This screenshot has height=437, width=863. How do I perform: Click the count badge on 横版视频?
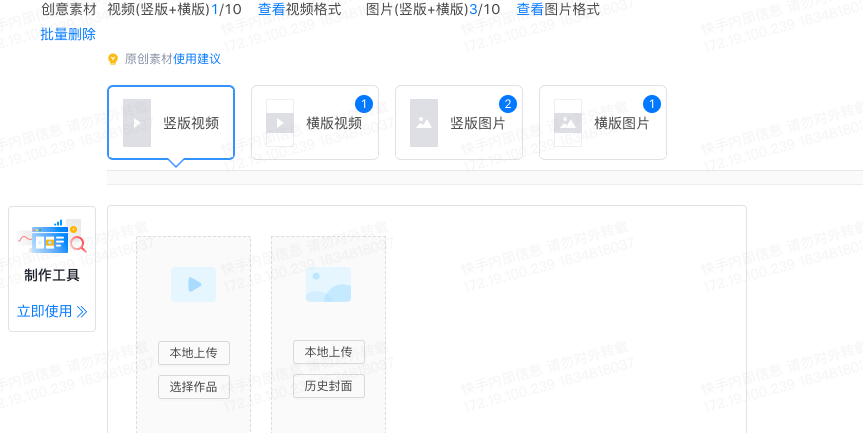(364, 103)
